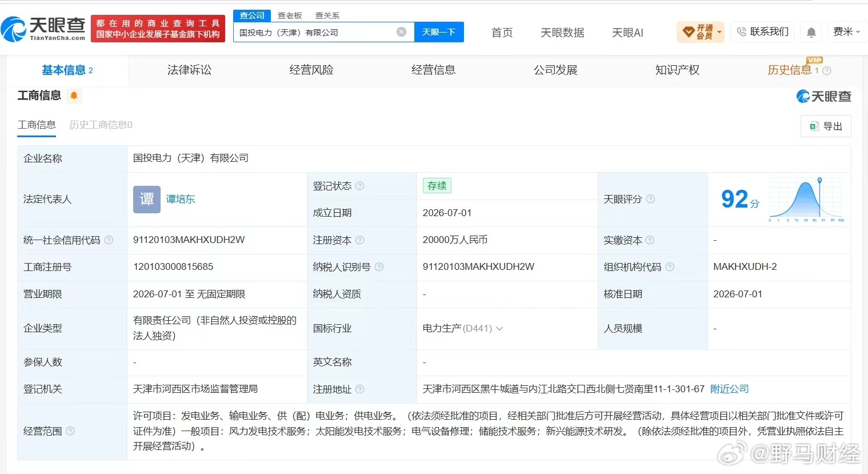This screenshot has height=474, width=868.
Task: Open legal representative 谭培东 link
Action: tap(181, 199)
